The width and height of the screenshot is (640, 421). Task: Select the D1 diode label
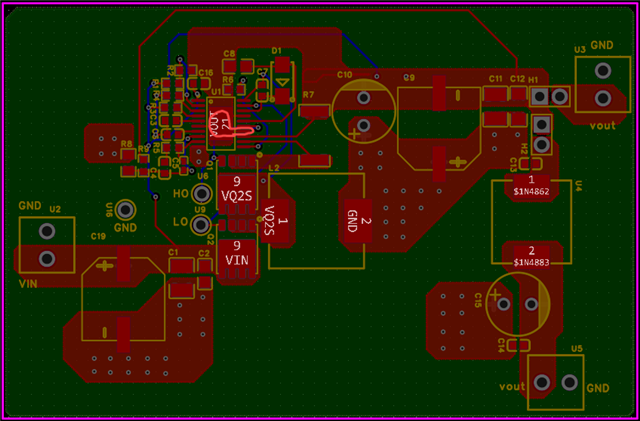coord(277,50)
